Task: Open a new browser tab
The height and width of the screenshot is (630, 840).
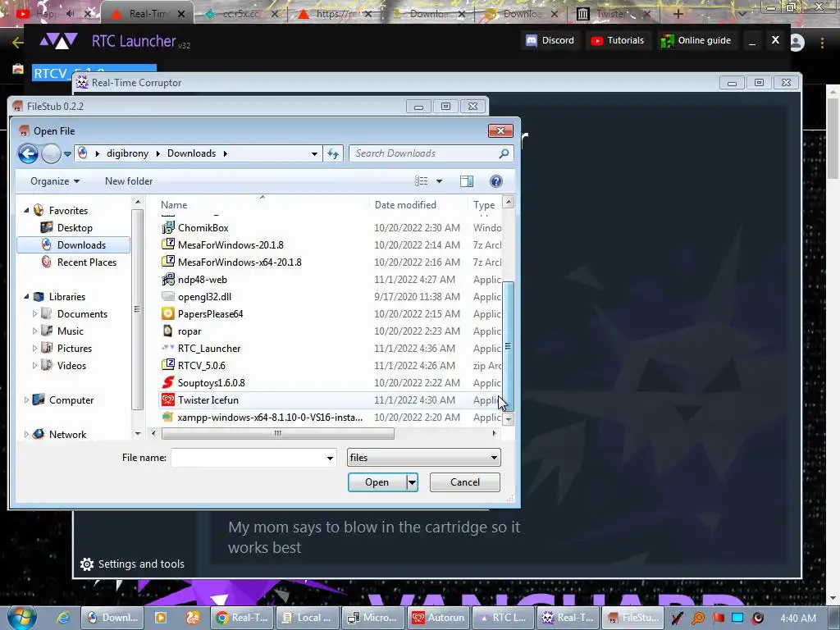Action: click(x=678, y=14)
